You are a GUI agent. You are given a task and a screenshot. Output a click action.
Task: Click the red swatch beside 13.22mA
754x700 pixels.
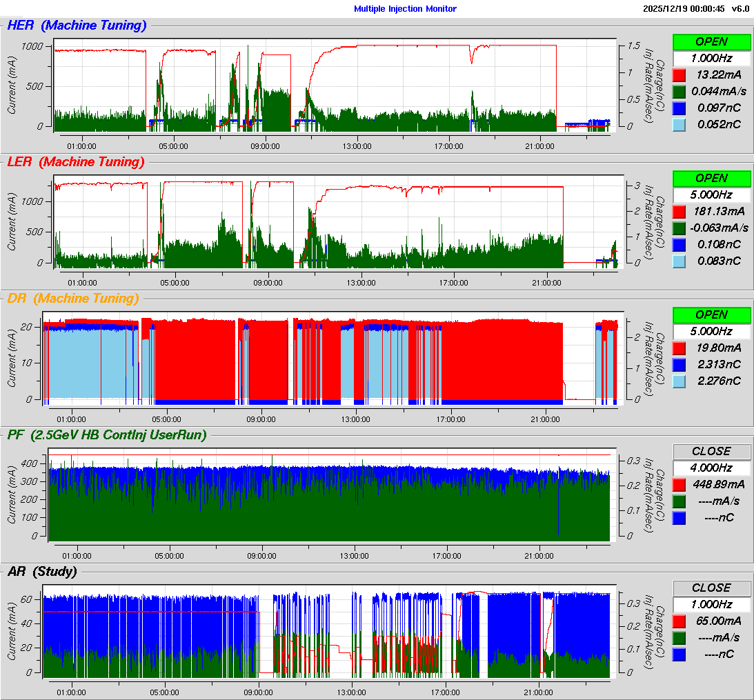(x=679, y=75)
